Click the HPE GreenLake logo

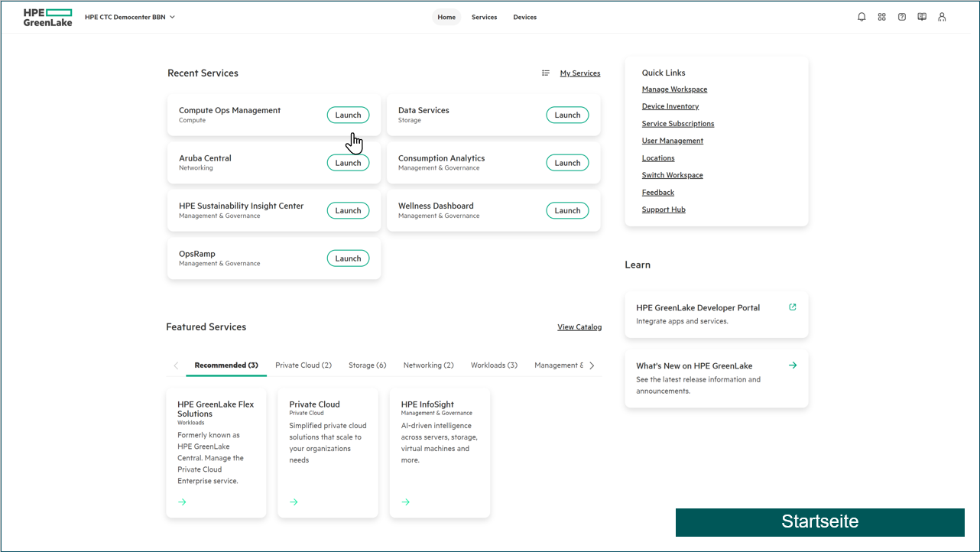tap(47, 17)
